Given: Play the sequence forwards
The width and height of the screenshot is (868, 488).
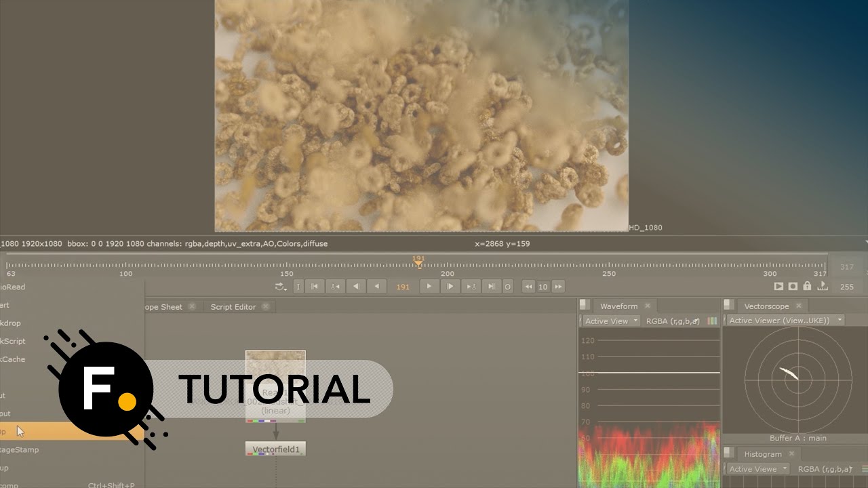Looking at the screenshot, I should coord(429,287).
